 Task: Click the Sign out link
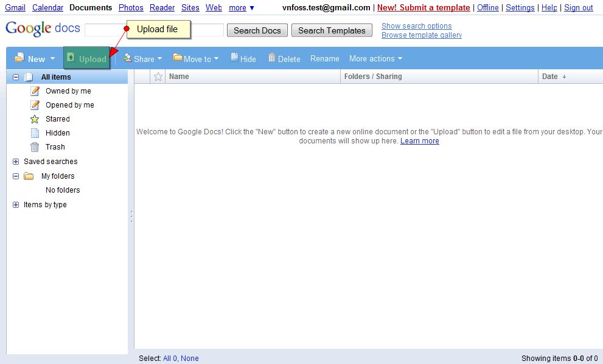click(579, 8)
